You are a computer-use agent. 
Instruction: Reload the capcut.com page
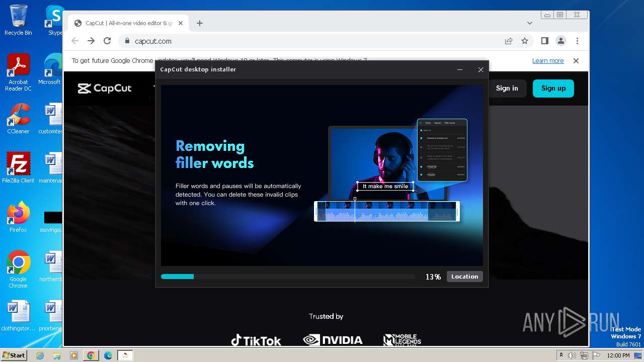107,41
